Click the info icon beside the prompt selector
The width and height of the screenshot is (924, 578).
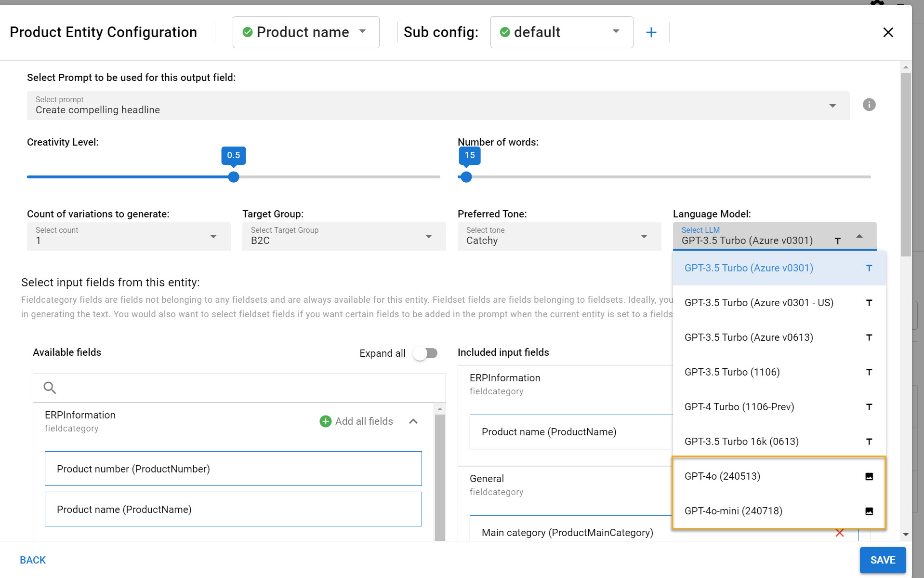point(869,105)
